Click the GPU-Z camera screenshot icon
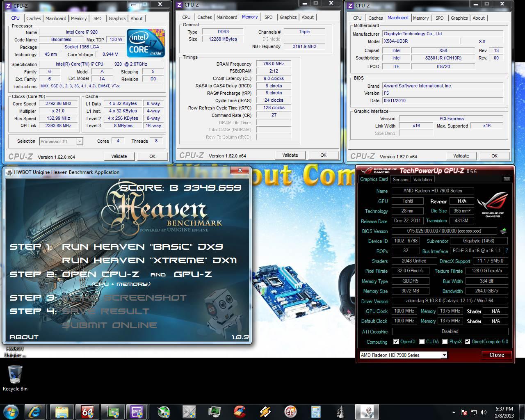The image size is (525, 420). click(x=507, y=179)
